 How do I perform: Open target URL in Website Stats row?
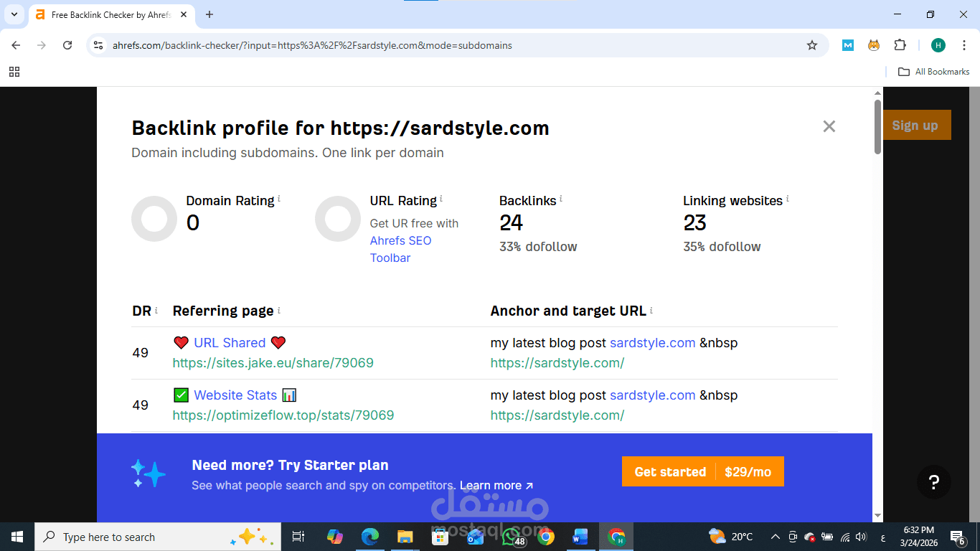point(557,415)
